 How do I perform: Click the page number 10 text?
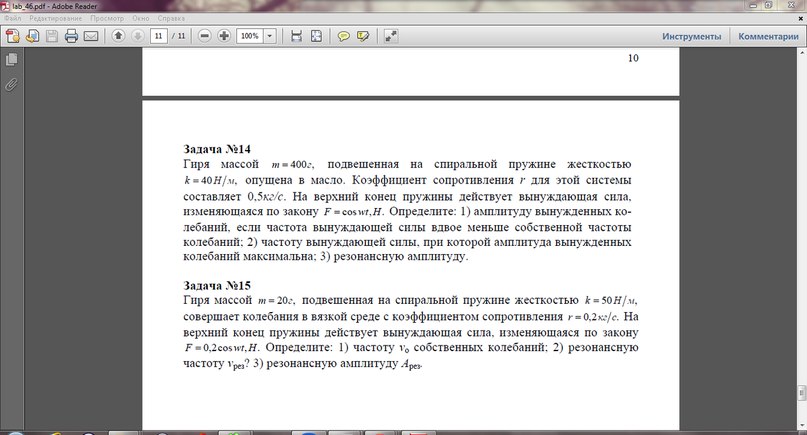coord(633,58)
